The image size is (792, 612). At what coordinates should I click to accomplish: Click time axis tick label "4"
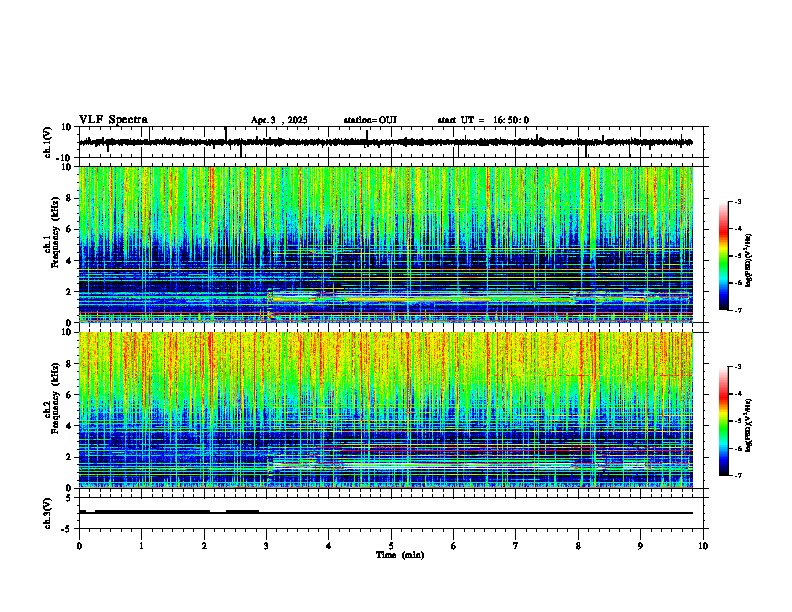tap(329, 546)
